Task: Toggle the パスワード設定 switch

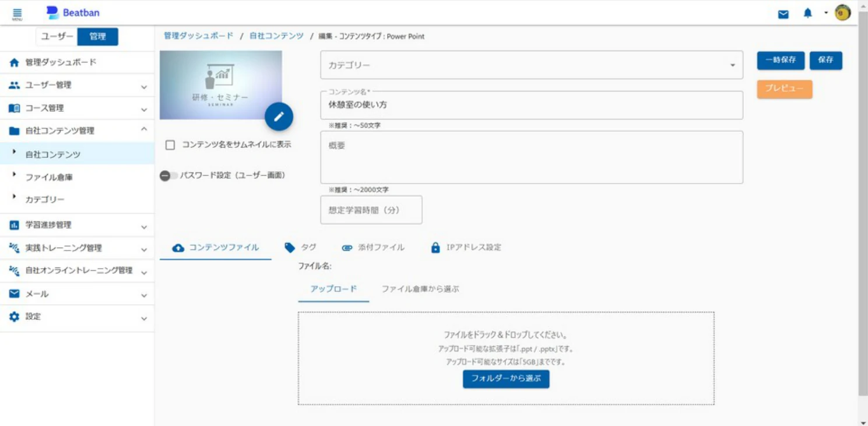Action: [x=169, y=175]
